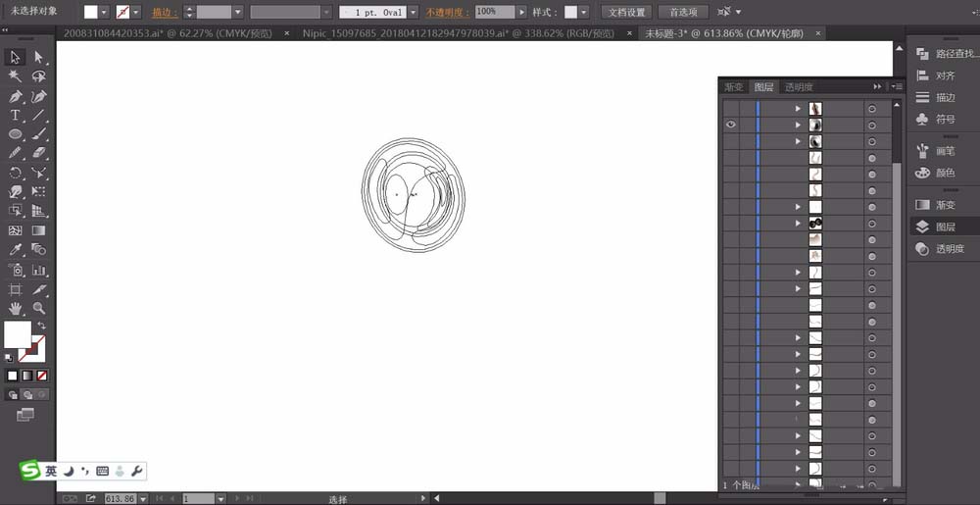Open the Layers panel flyout menu
Screen dimensions: 980x505
point(897,87)
